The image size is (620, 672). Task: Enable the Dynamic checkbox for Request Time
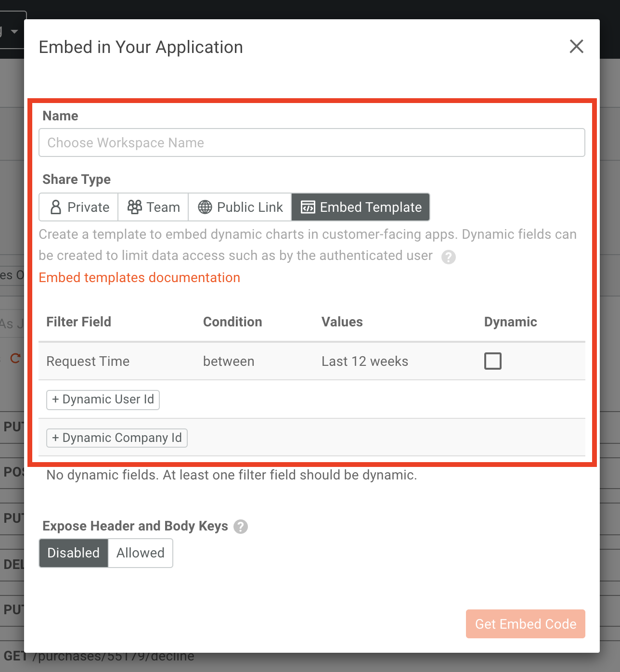pos(492,361)
